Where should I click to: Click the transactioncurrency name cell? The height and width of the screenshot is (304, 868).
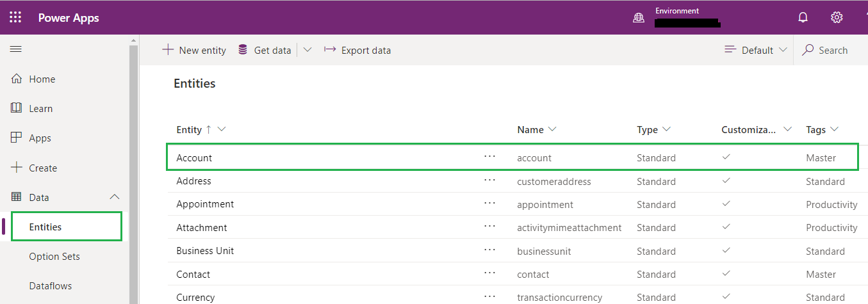point(560,298)
